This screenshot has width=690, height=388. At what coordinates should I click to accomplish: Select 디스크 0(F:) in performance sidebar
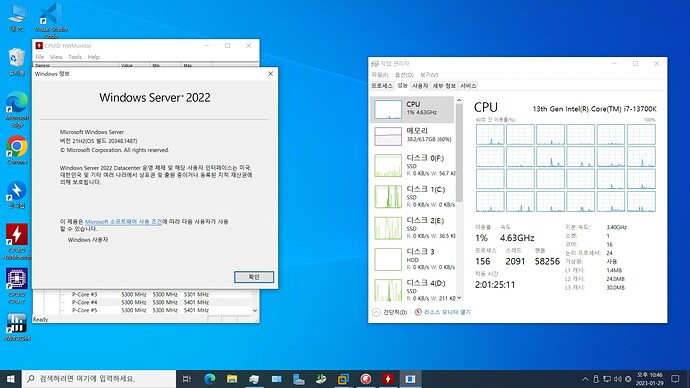tap(412, 165)
